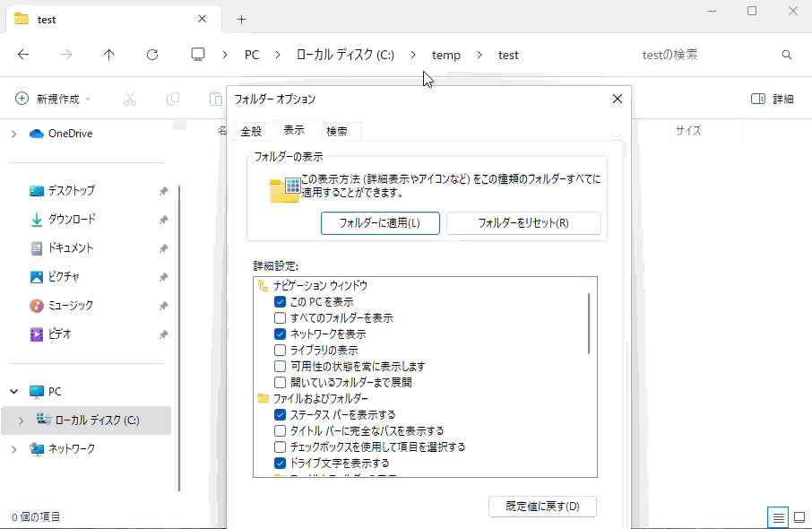812x529 pixels.
Task: Click the PC monitor icon in address bar
Action: click(198, 55)
